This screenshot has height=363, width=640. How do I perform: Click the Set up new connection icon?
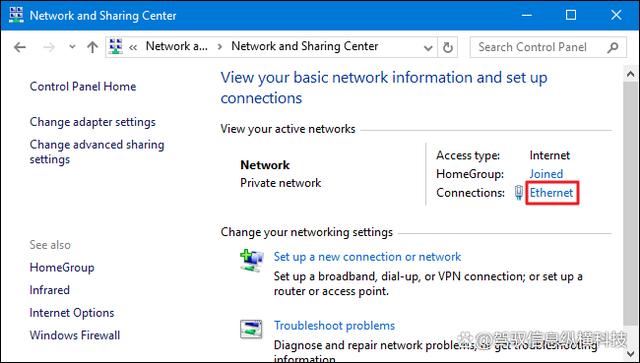coord(251,261)
